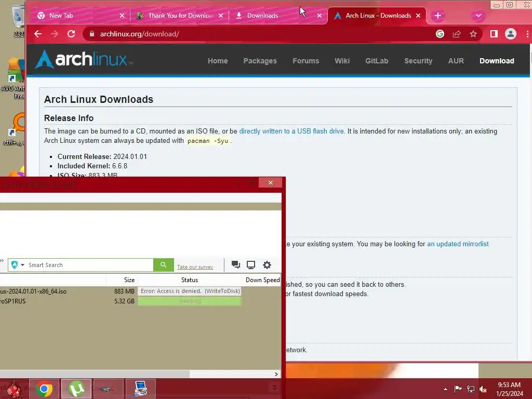Click the Action Center flag tray icon
The width and height of the screenshot is (532, 399).
point(458,389)
